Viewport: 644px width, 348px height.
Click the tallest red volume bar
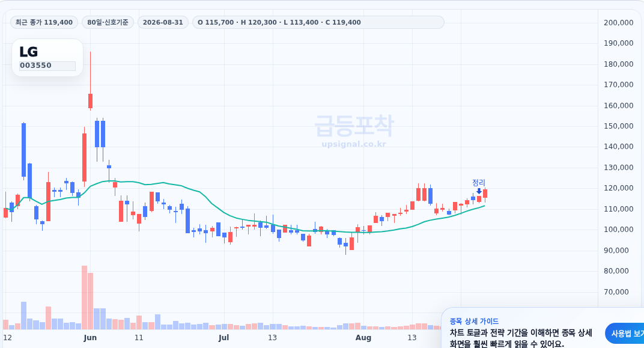tap(84, 298)
